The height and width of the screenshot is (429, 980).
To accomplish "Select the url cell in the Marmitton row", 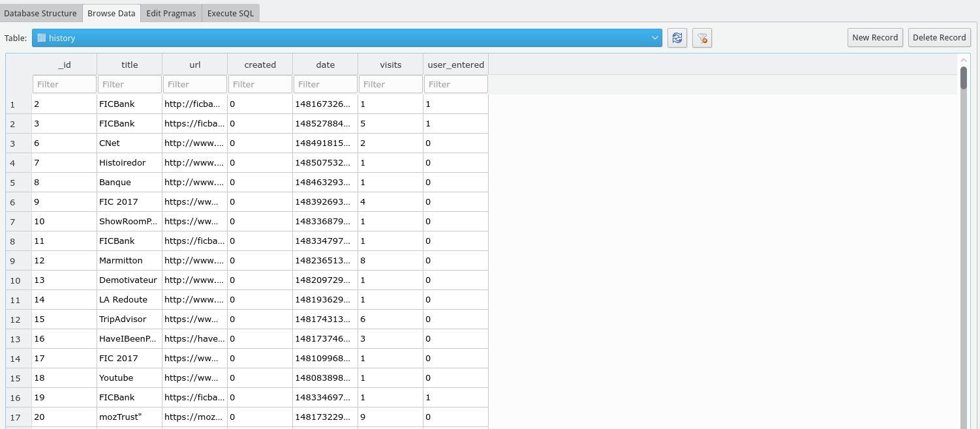I will [195, 261].
